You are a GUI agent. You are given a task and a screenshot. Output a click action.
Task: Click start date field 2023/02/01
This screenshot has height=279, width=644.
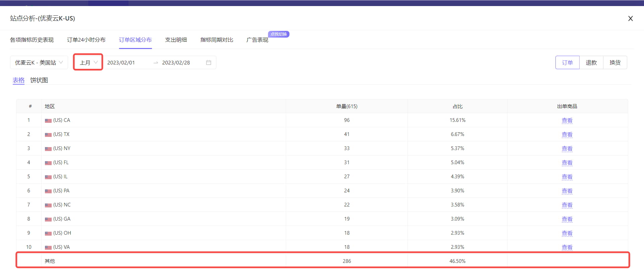tap(121, 62)
